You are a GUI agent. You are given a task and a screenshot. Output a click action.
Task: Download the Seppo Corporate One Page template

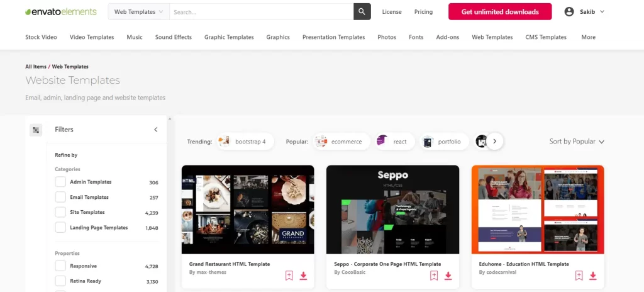point(448,276)
